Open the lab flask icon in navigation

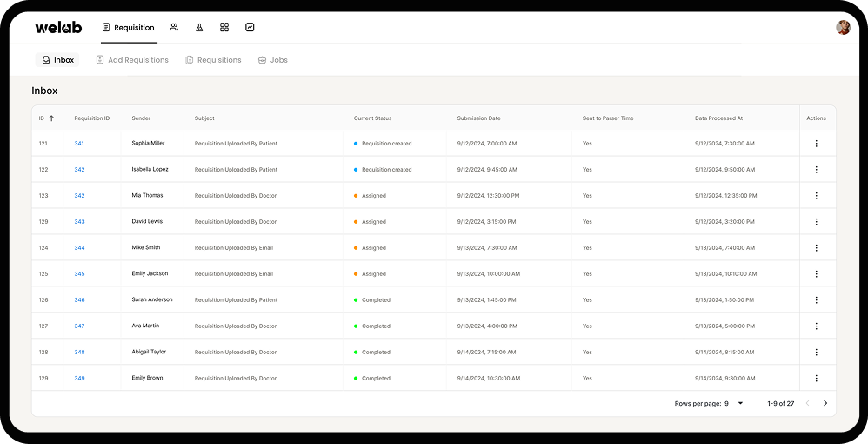tap(198, 27)
